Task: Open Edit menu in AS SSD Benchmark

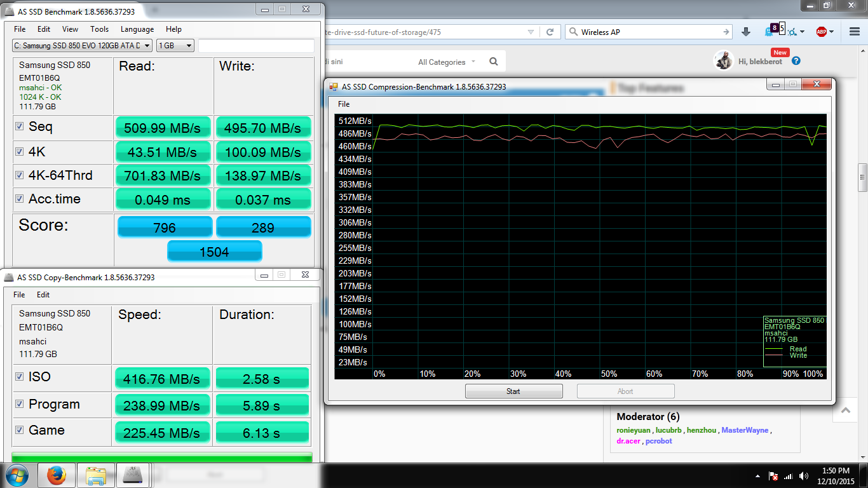Action: 44,29
